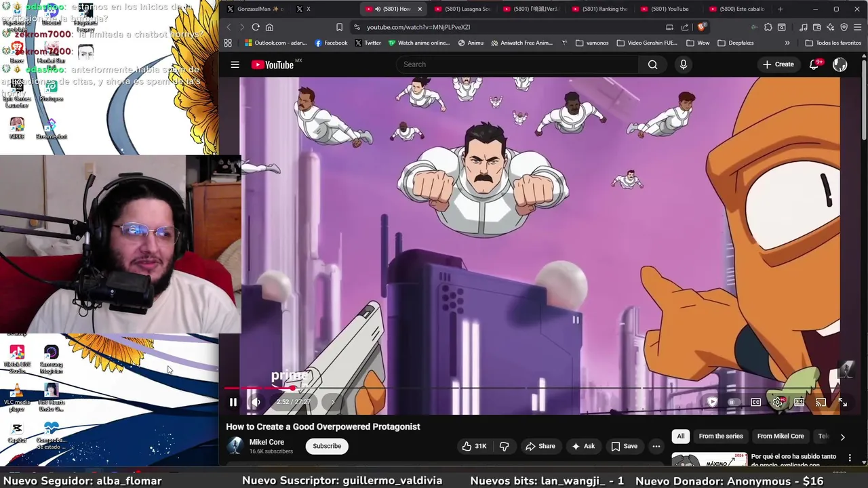Save the video to a playlist
The image size is (868, 488).
click(x=624, y=446)
